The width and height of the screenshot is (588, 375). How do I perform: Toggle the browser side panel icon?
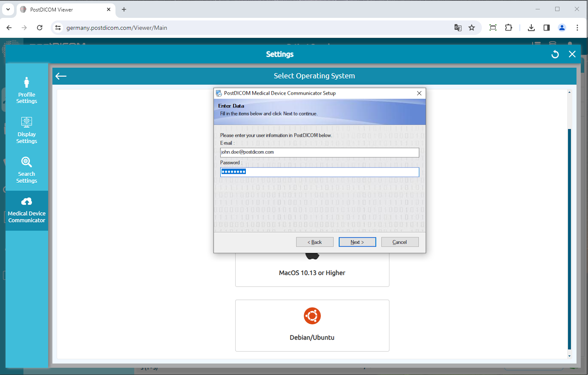click(x=547, y=28)
